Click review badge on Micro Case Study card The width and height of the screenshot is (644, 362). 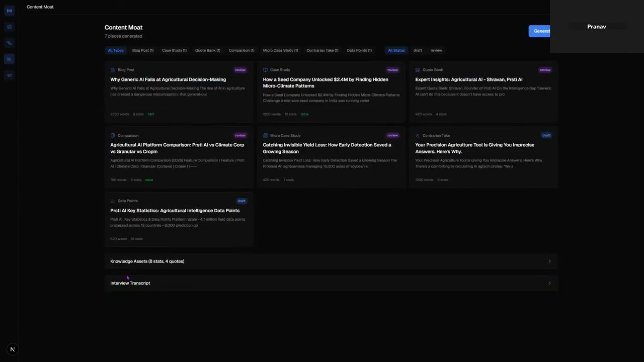(x=393, y=135)
